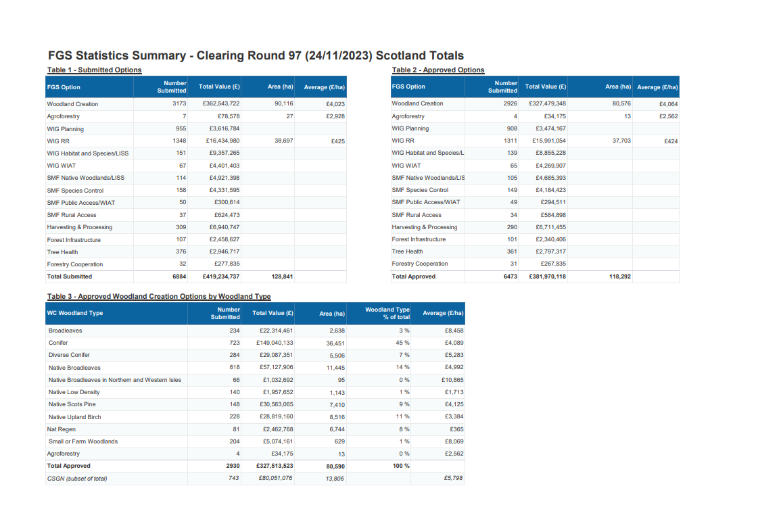Select the 'WC Woodland Type' column header
The width and height of the screenshot is (758, 532).
74,313
